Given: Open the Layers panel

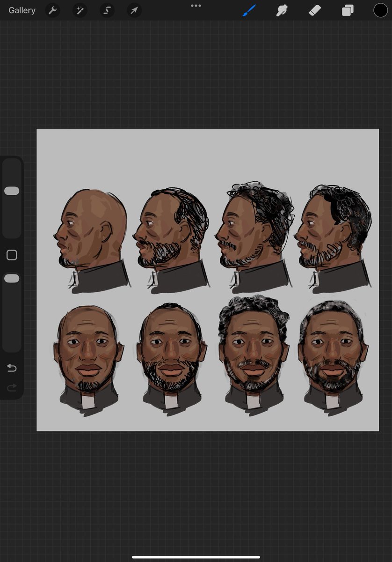Looking at the screenshot, I should [x=348, y=10].
